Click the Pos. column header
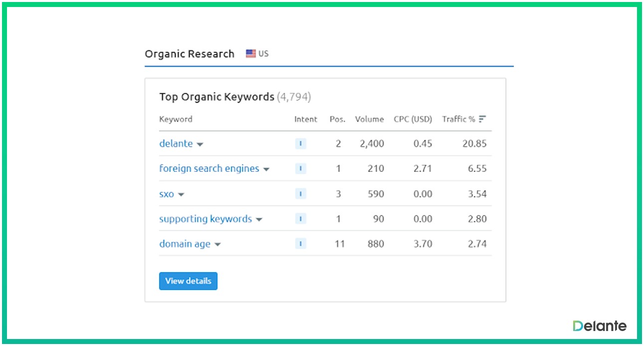Viewport: 644px width, 346px height. point(338,119)
